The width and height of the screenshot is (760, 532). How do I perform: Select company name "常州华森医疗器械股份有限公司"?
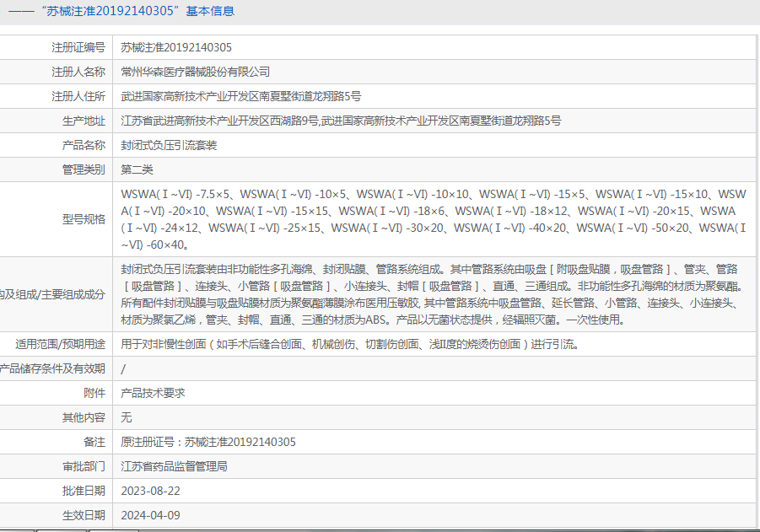click(x=196, y=72)
